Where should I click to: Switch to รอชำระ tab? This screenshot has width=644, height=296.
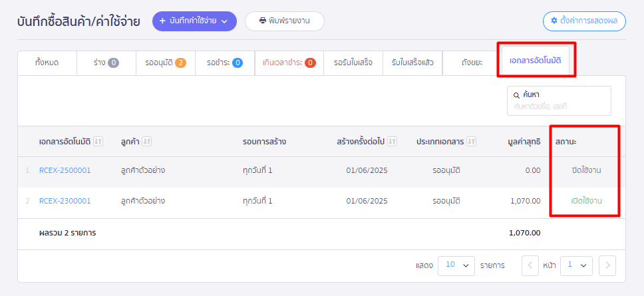pyautogui.click(x=225, y=63)
